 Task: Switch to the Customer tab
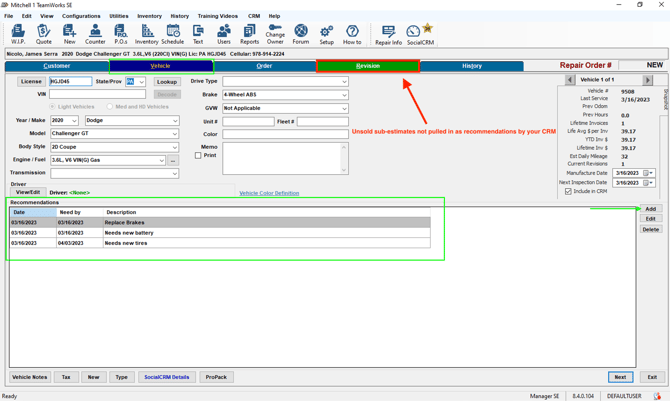click(x=57, y=66)
